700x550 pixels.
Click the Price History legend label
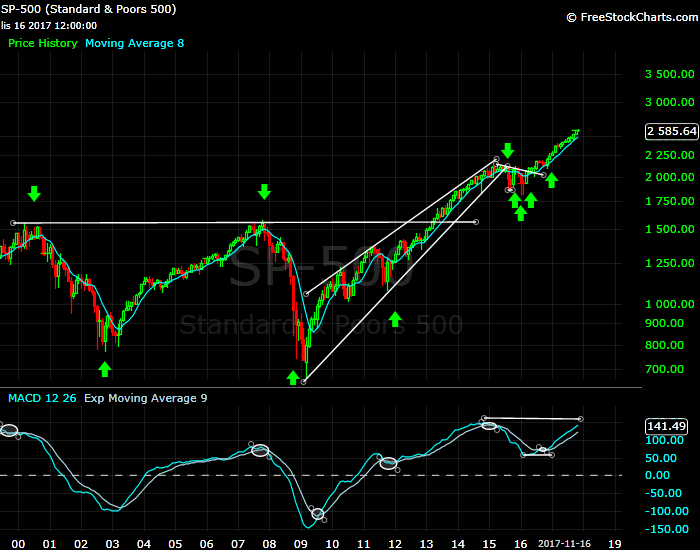pyautogui.click(x=42, y=44)
